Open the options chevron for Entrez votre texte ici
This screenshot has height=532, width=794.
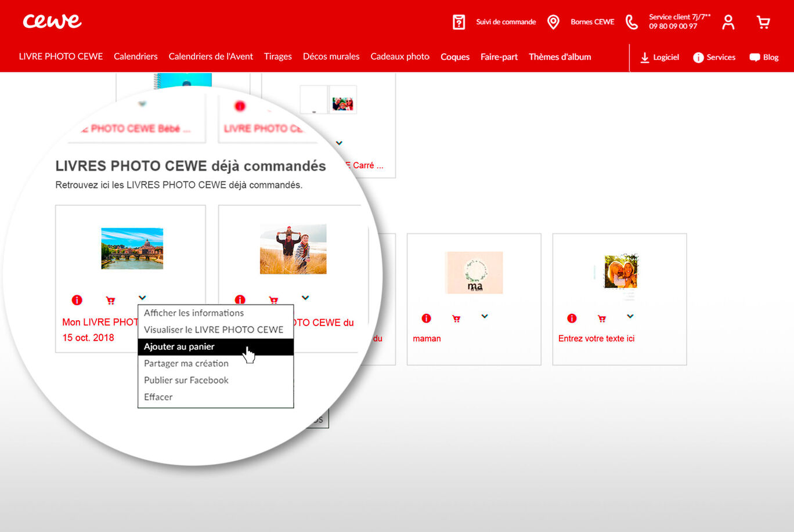[630, 317]
